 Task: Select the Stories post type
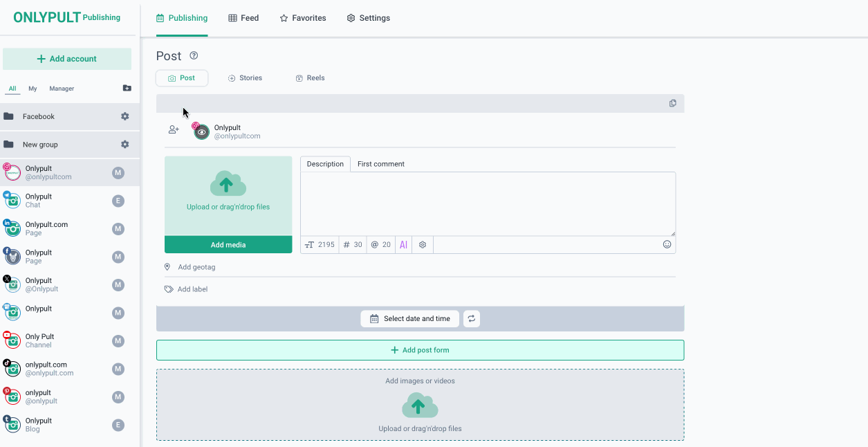(x=245, y=78)
